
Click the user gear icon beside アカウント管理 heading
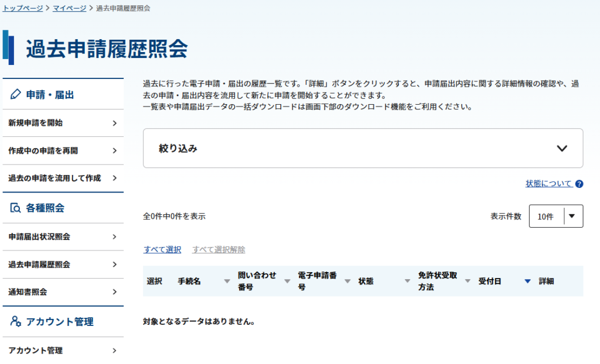pyautogui.click(x=16, y=321)
